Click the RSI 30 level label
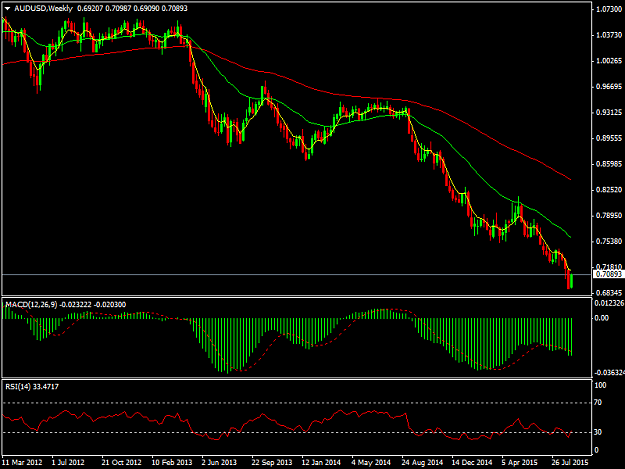 598,432
